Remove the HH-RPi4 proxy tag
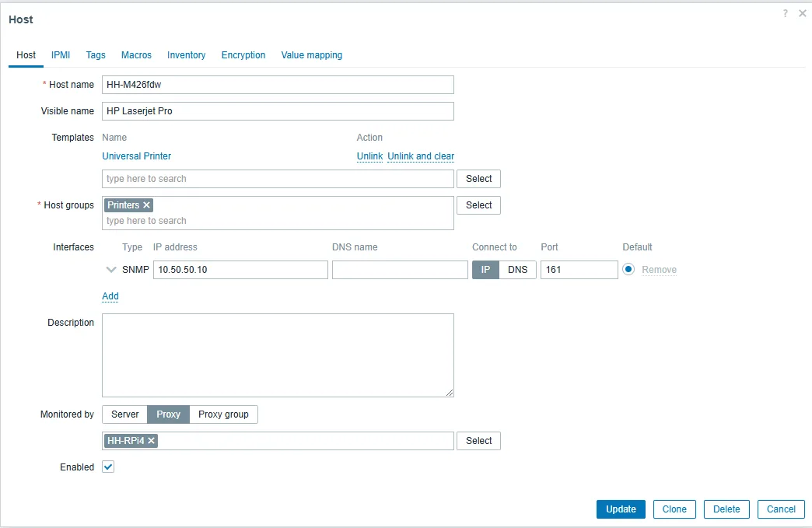Screen dimensions: 812x528 [151, 440]
